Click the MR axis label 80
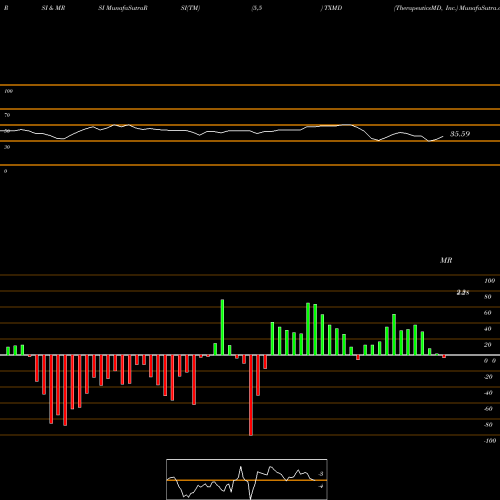This screenshot has height=500, width=500. click(x=487, y=297)
